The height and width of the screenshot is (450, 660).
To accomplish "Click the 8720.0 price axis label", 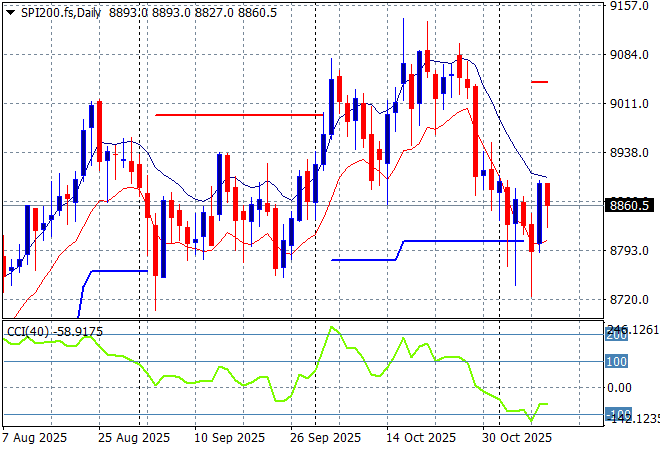I will click(629, 300).
